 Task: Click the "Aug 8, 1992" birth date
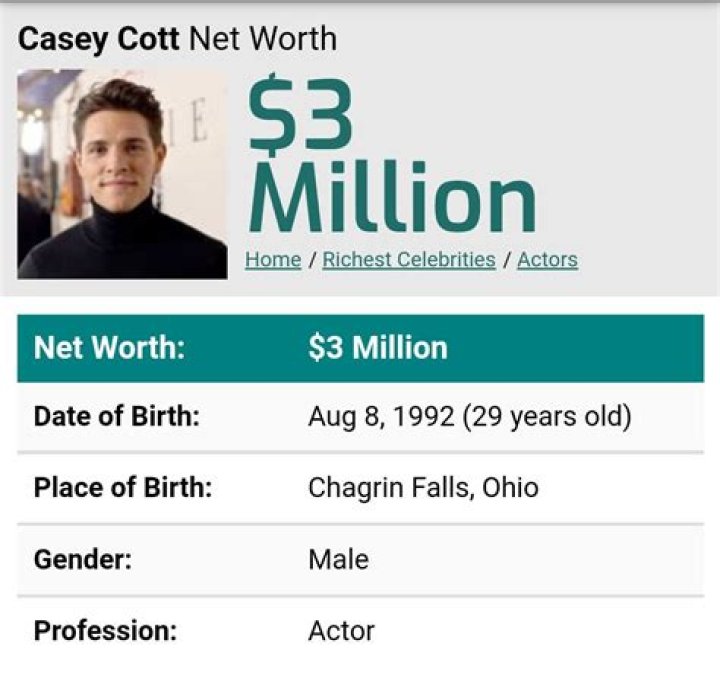[380, 416]
